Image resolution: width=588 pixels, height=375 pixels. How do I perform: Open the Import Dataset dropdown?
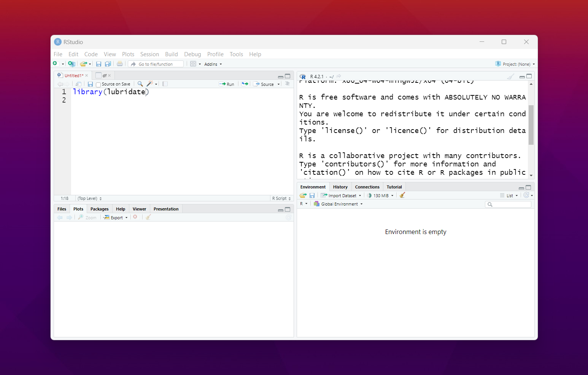pyautogui.click(x=341, y=195)
